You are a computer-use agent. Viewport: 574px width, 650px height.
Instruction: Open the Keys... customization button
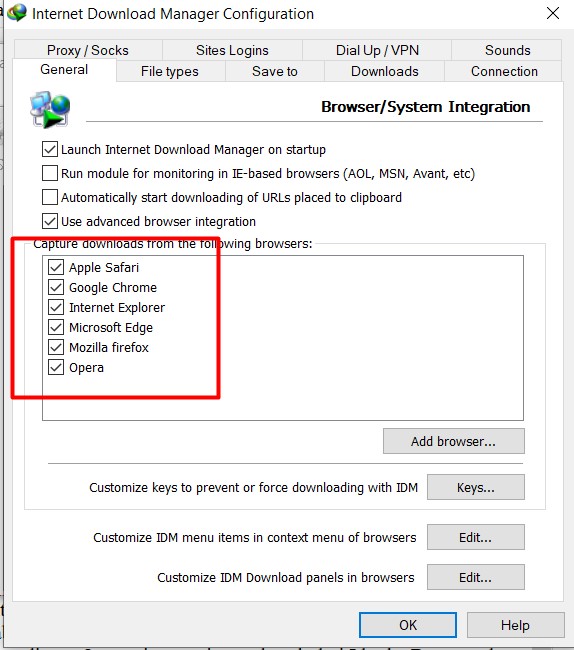(476, 487)
